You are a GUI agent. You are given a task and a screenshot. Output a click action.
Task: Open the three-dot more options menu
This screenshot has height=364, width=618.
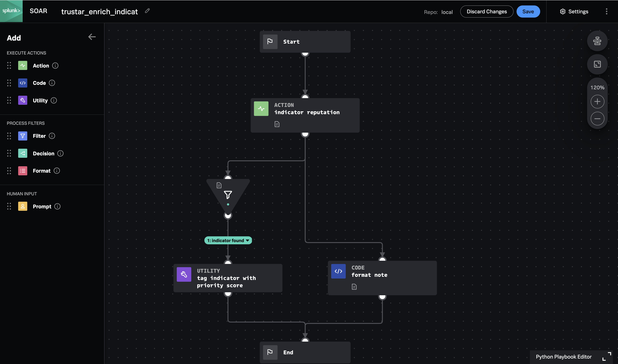(606, 12)
